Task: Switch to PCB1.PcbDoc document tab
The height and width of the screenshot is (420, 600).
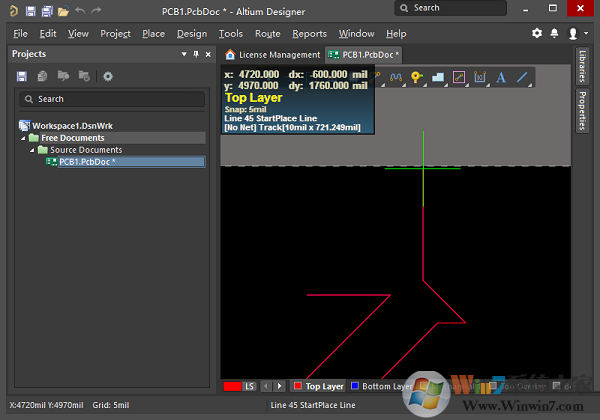Action: pyautogui.click(x=364, y=55)
